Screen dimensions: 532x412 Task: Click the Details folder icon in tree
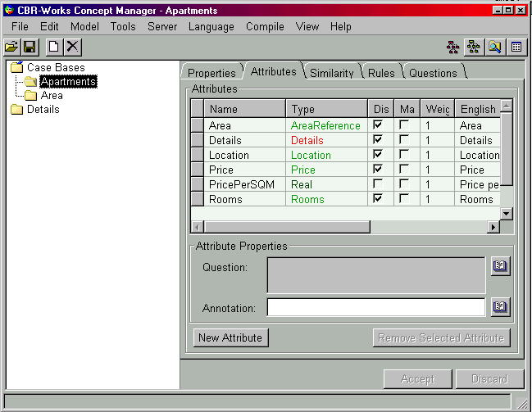pos(16,110)
